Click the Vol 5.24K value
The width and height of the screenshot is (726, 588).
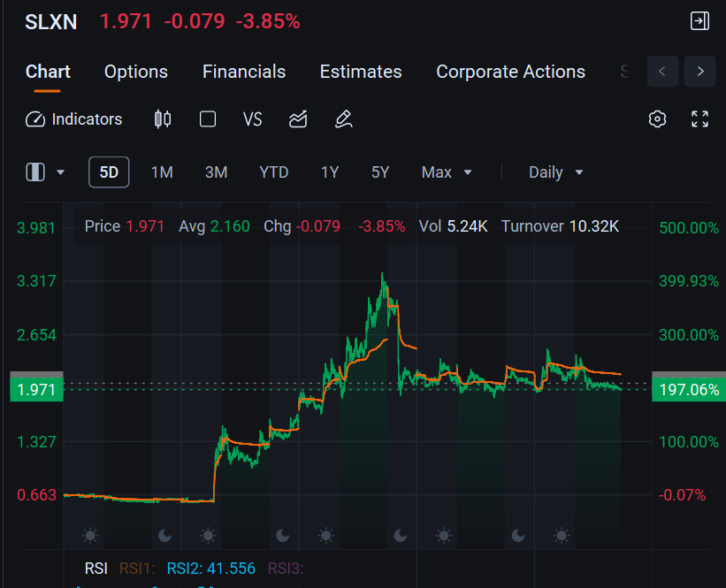[x=453, y=226]
